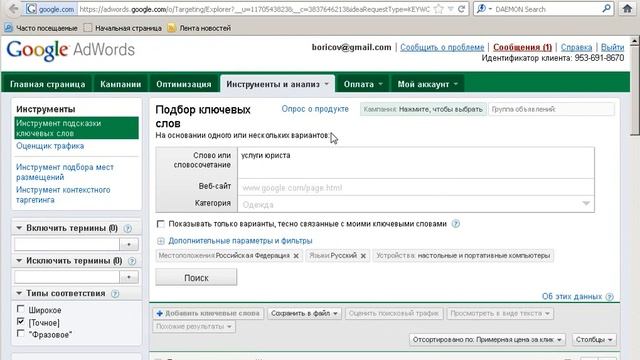Click the Поиск search button
The height and width of the screenshot is (360, 640).
[196, 278]
